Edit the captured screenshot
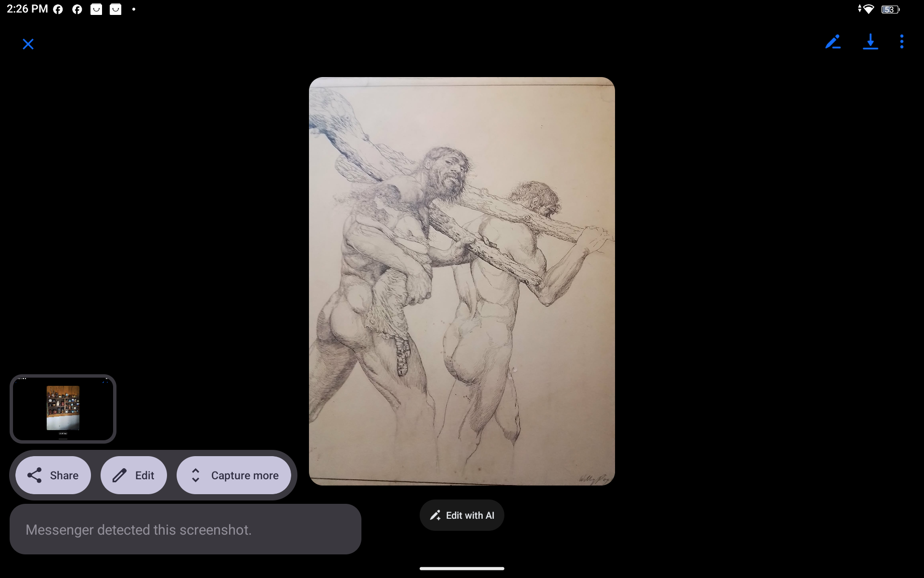The height and width of the screenshot is (578, 924). pyautogui.click(x=134, y=475)
